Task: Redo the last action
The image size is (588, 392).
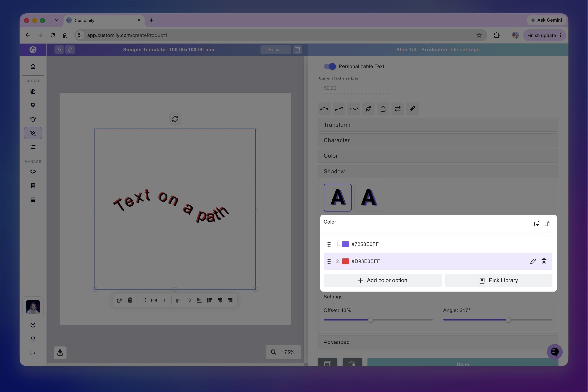Action: 70,50
